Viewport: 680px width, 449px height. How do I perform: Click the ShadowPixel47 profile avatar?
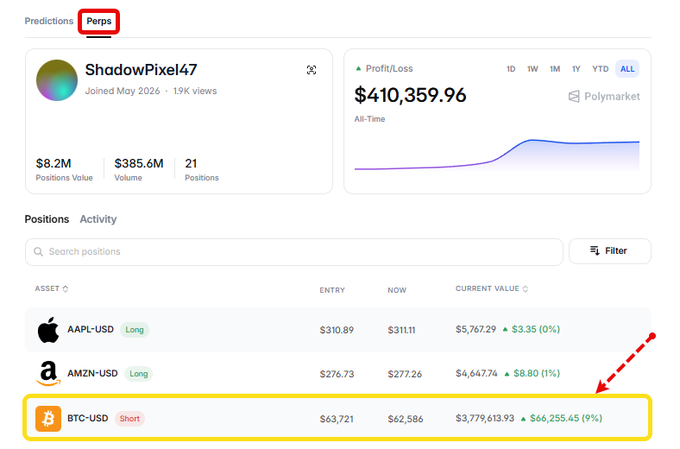click(57, 80)
